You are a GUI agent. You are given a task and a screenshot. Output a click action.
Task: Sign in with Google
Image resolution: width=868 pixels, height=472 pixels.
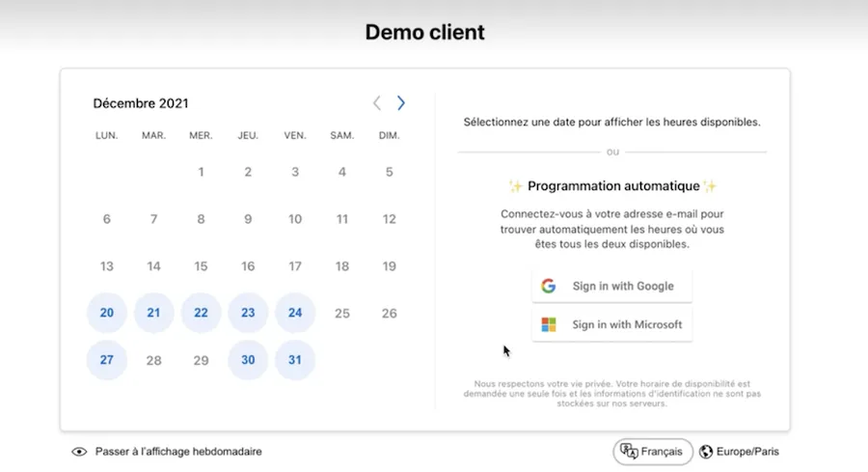pos(611,286)
